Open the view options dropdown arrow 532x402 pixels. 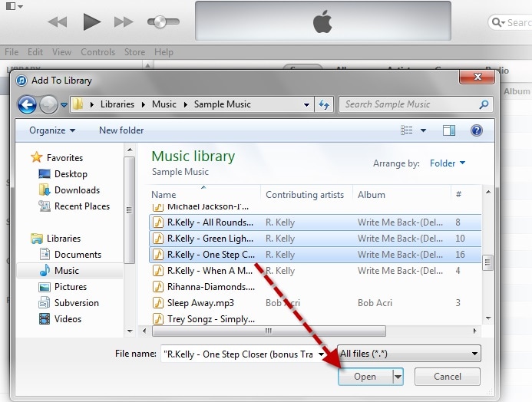pyautogui.click(x=424, y=130)
